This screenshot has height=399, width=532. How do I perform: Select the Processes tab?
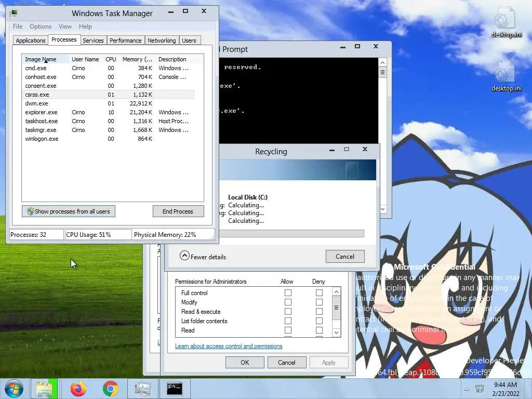tap(64, 39)
